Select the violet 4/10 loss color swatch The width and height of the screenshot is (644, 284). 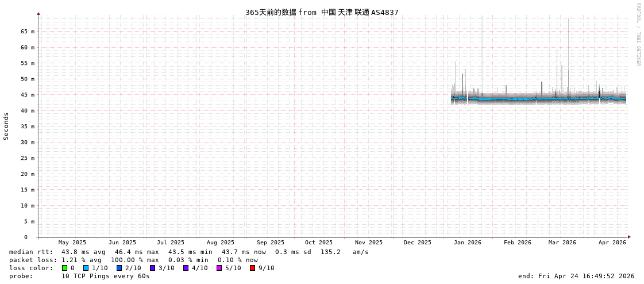pyautogui.click(x=186, y=268)
